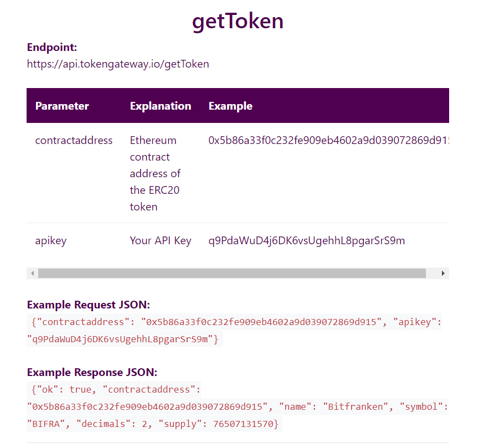
Task: Click the Example Response JSON heading
Action: (92, 372)
